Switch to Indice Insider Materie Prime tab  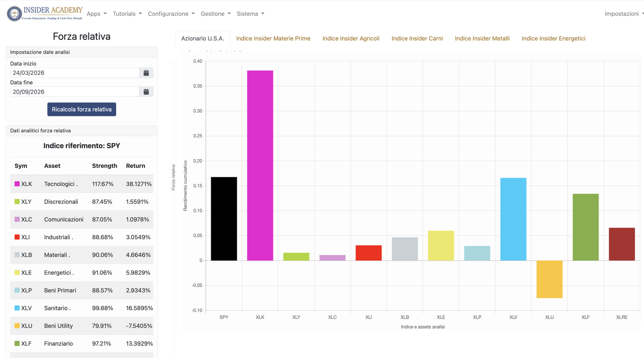click(x=273, y=38)
